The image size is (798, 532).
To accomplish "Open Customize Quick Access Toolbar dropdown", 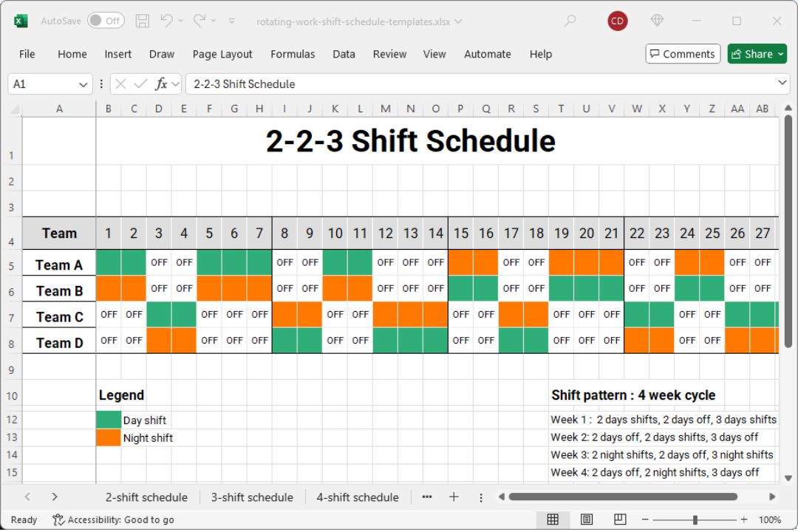I will [x=231, y=21].
